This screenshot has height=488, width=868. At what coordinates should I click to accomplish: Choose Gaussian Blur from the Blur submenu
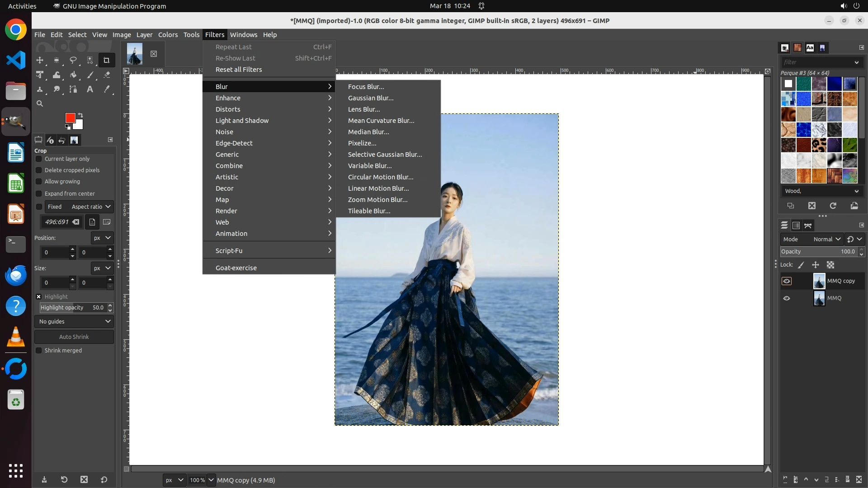pos(371,98)
